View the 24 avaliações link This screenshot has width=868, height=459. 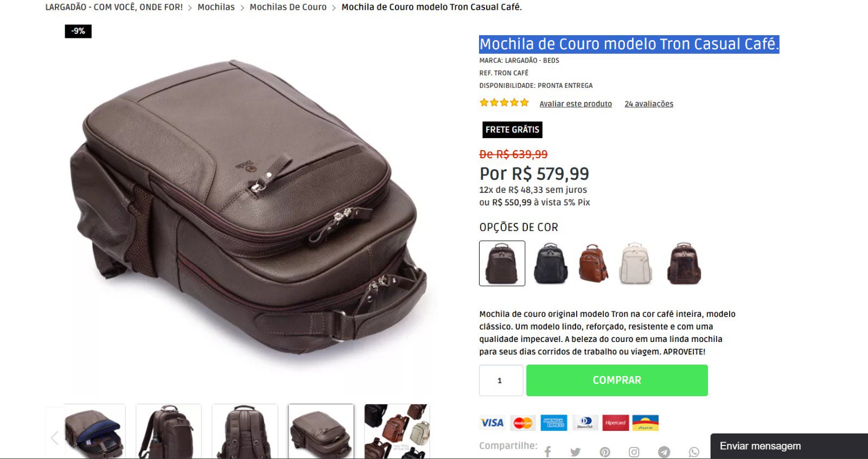[649, 104]
